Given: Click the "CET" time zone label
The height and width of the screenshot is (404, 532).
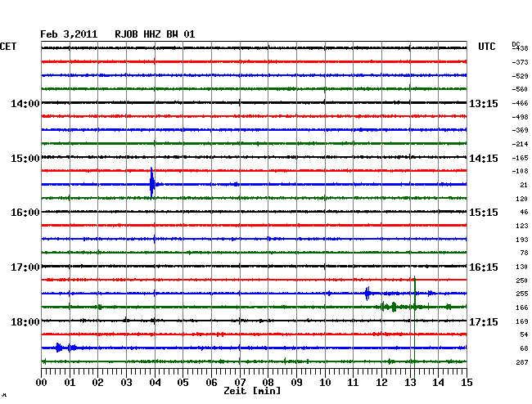Looking at the screenshot, I should 8,47.
